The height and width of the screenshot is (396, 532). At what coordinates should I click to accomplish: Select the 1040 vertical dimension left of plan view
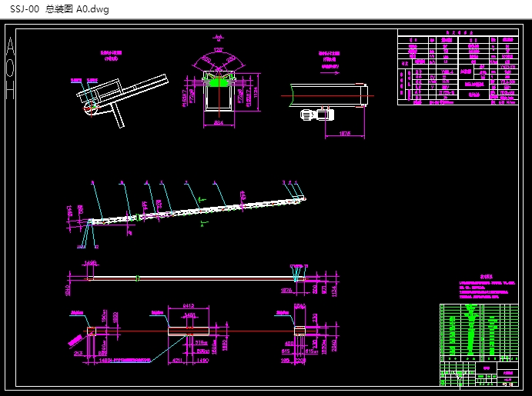(68, 291)
